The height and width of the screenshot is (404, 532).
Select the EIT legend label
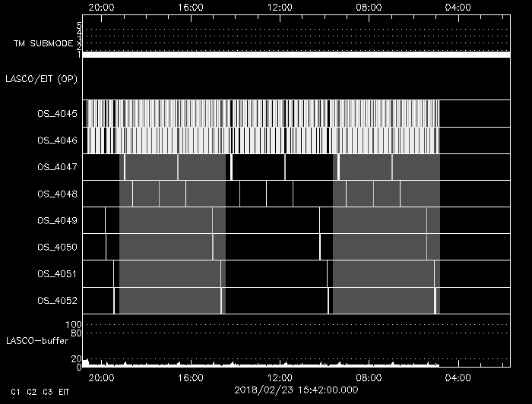(64, 392)
